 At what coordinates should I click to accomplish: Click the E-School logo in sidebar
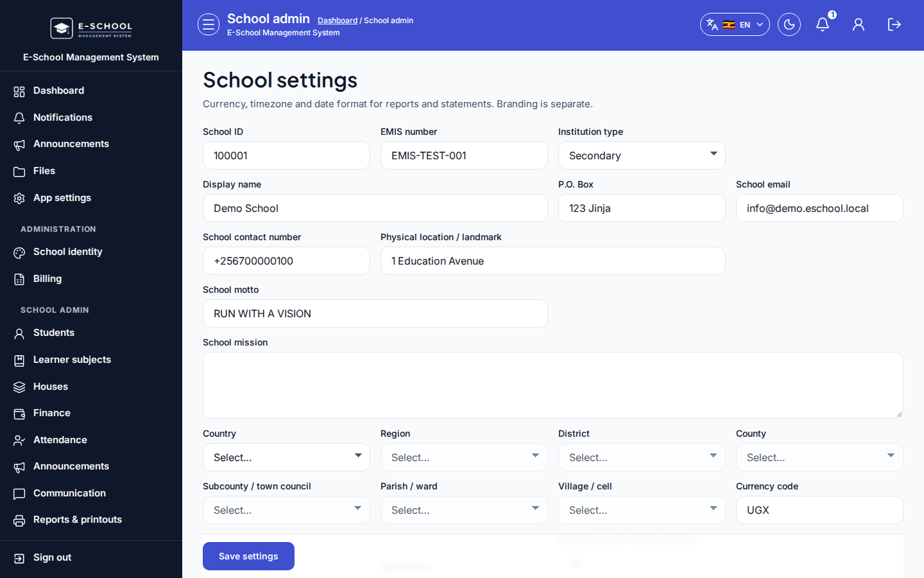tap(91, 28)
